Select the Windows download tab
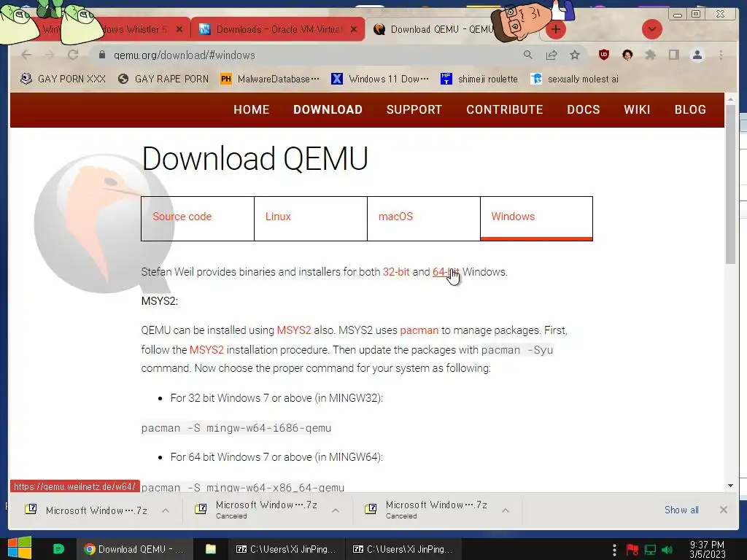Image resolution: width=747 pixels, height=560 pixels. pyautogui.click(x=536, y=219)
